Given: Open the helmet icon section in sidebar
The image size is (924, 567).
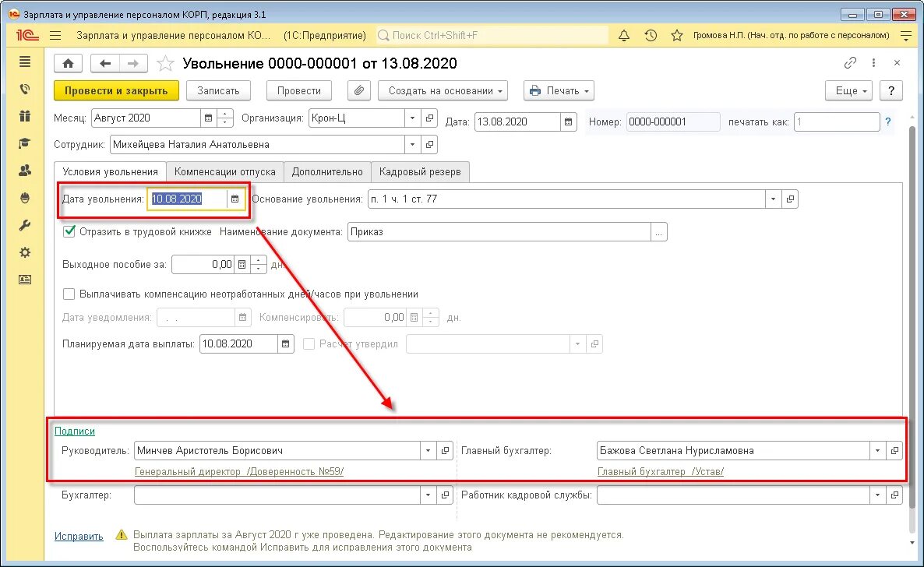Looking at the screenshot, I should click(25, 198).
